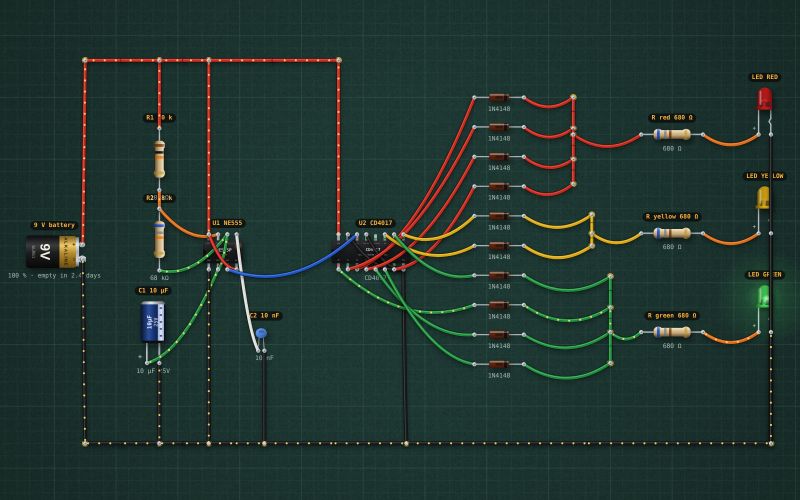The width and height of the screenshot is (800, 500).
Task: Click the 'LED RED' label
Action: 764,77
